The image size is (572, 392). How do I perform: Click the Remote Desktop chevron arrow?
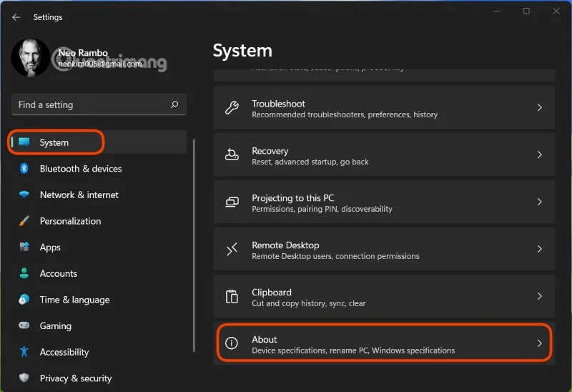tap(539, 248)
